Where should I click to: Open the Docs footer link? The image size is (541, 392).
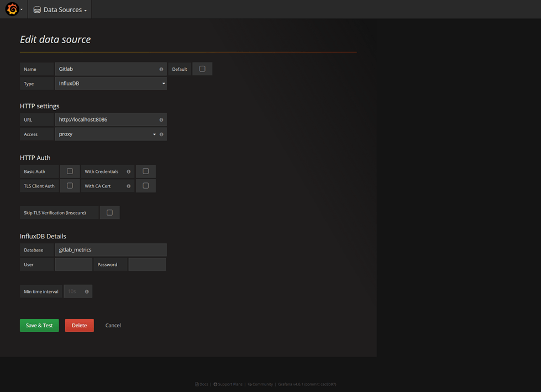(x=202, y=384)
